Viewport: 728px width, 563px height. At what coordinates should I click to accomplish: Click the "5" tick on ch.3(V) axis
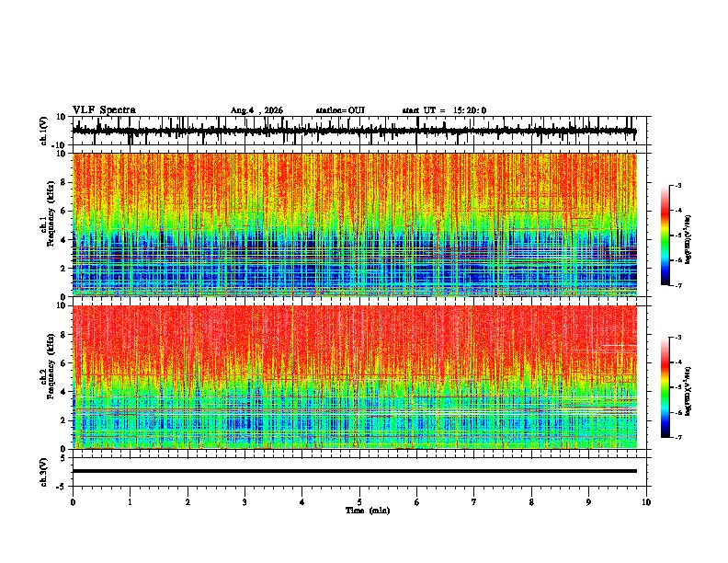pos(64,458)
